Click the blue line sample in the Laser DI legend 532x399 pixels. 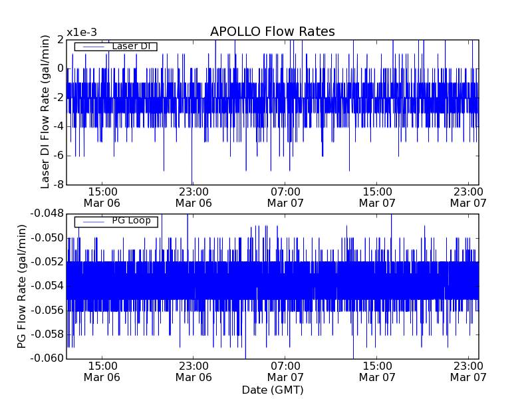(94, 47)
